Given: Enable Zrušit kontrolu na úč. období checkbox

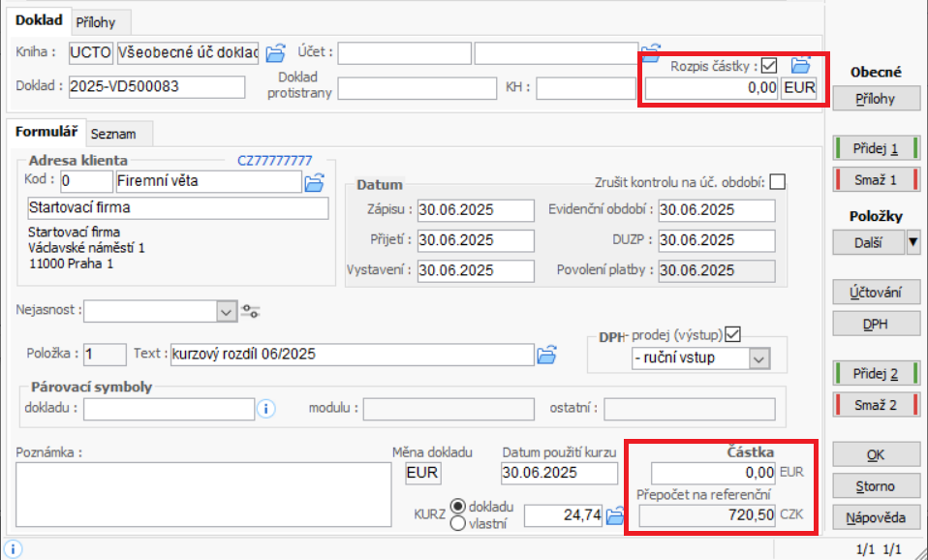Looking at the screenshot, I should pyautogui.click(x=777, y=181).
